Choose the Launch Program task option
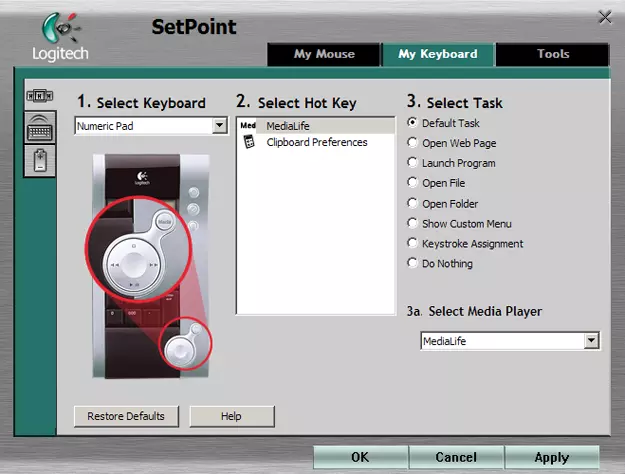Viewport: 625px width, 474px height. [413, 163]
